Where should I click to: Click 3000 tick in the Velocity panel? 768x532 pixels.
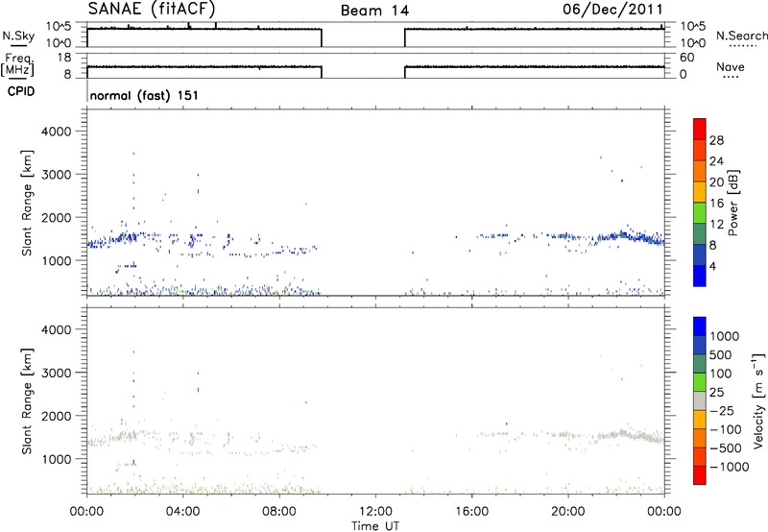56,373
